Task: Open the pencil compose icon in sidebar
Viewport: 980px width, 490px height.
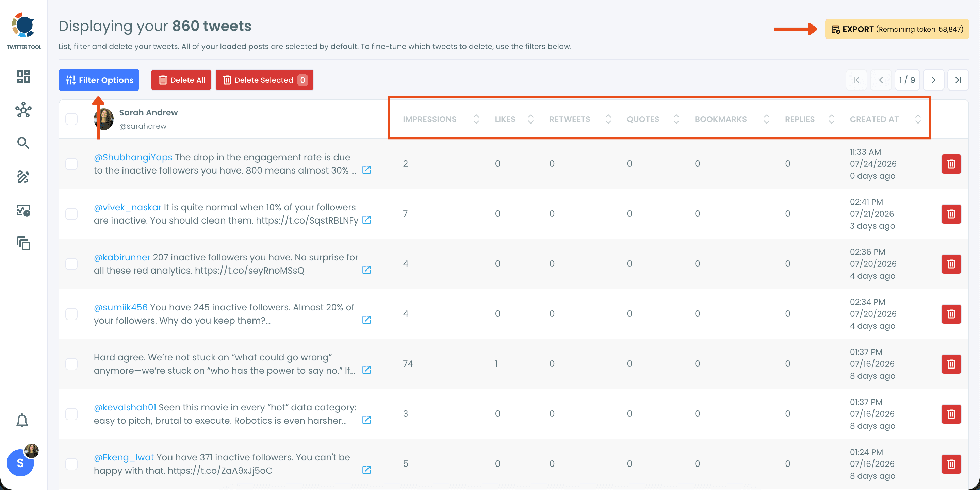Action: tap(23, 177)
